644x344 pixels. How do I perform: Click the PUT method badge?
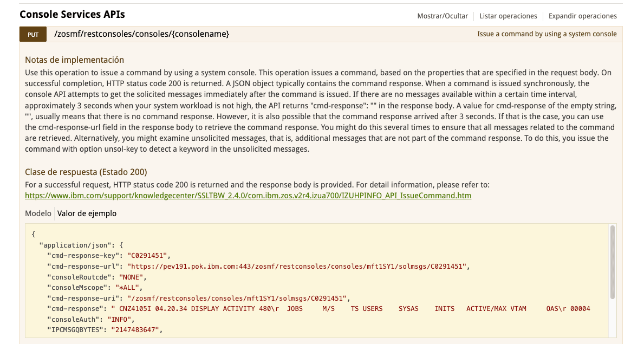[x=33, y=35]
